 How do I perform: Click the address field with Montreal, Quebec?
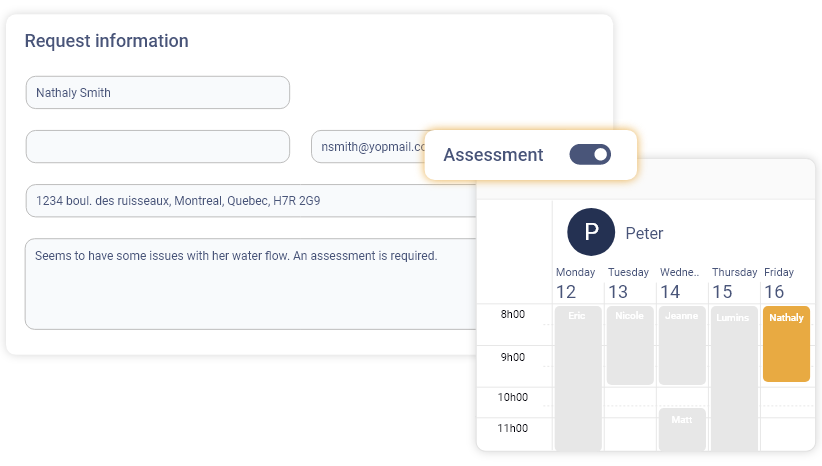(x=250, y=201)
